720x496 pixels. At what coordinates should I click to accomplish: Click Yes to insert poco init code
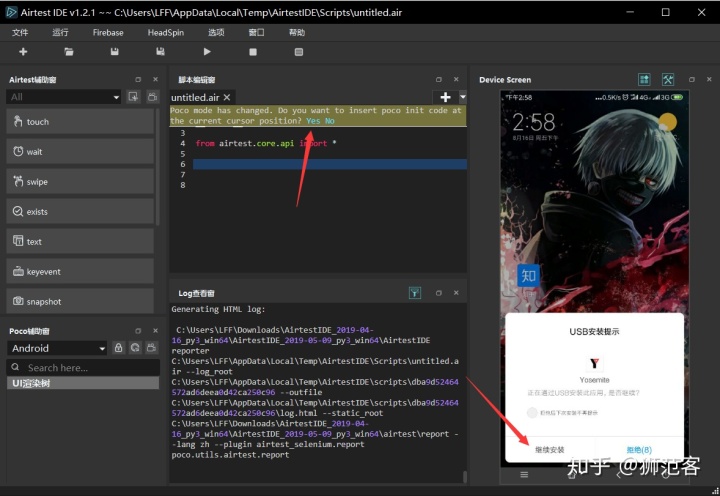click(x=313, y=121)
